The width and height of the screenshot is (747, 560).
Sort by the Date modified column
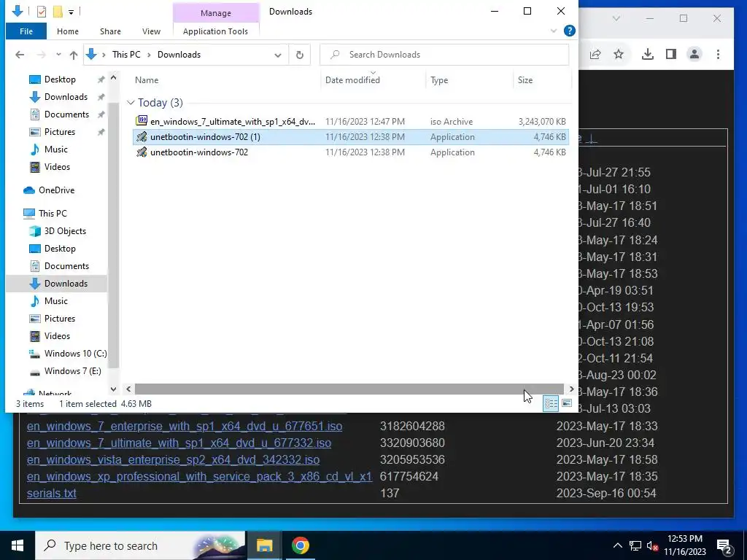click(352, 80)
